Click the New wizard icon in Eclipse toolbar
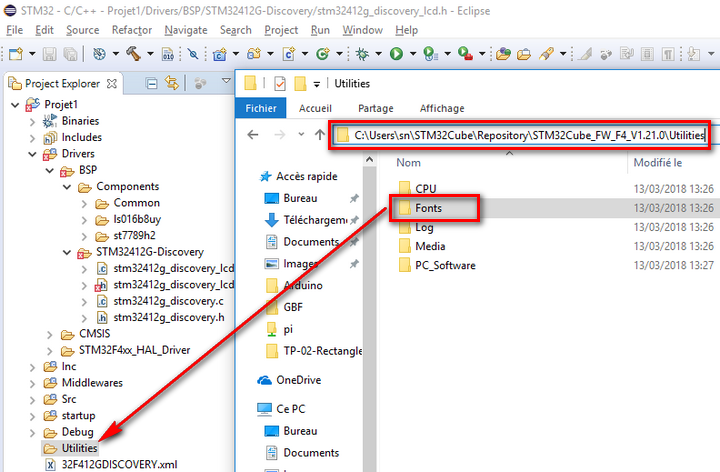Screen dimensions: 720x472 pyautogui.click(x=16, y=54)
